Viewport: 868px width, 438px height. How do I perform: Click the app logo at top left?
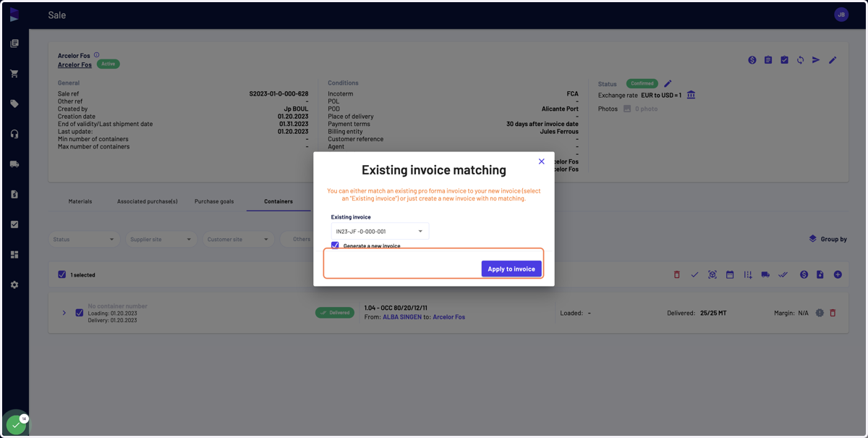pos(14,14)
